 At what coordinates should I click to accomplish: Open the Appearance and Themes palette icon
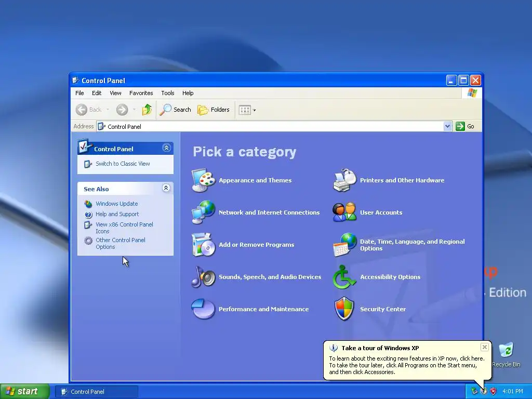point(203,180)
